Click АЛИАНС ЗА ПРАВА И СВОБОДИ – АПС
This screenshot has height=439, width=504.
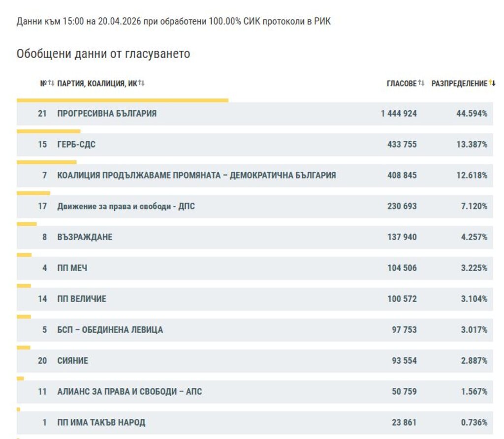pos(129,392)
